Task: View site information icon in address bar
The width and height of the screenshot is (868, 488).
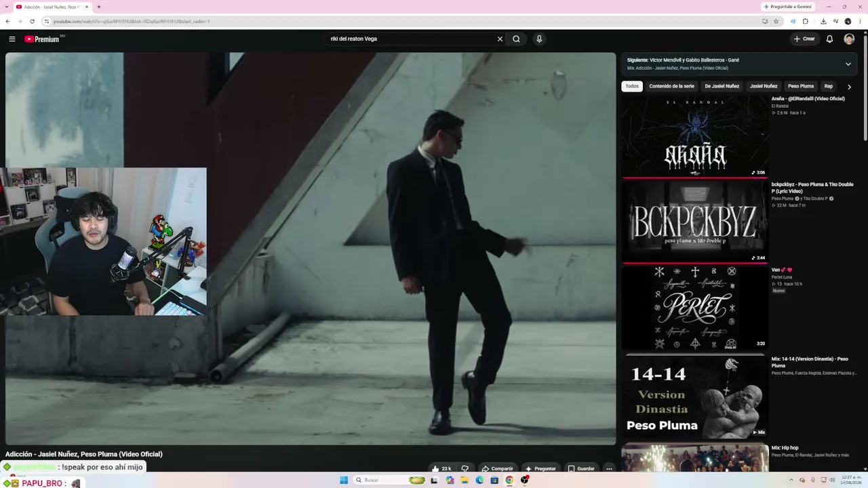Action: coord(47,21)
